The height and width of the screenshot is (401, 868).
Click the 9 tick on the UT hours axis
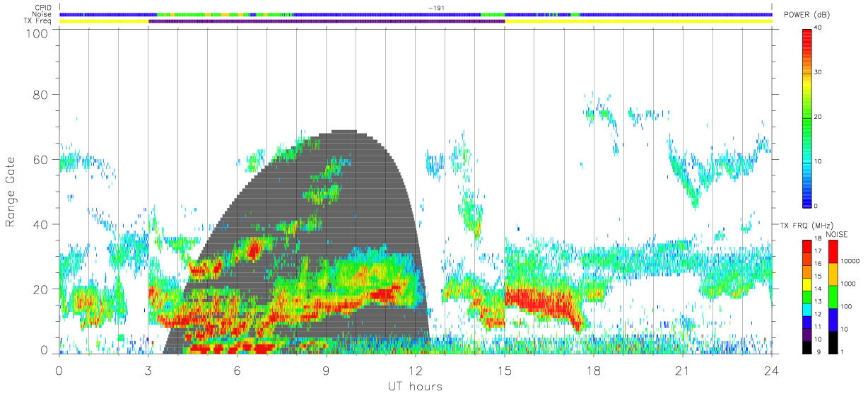[327, 370]
